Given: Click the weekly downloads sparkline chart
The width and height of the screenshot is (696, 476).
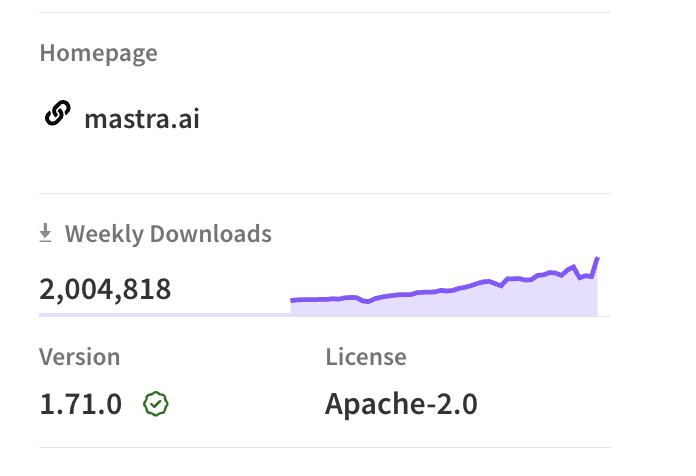Looking at the screenshot, I should pos(444,286).
